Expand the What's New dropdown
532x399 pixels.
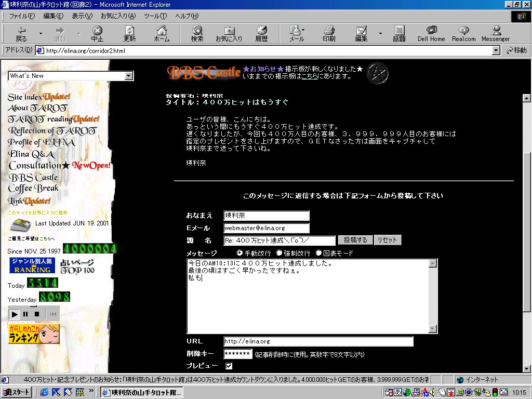(129, 76)
